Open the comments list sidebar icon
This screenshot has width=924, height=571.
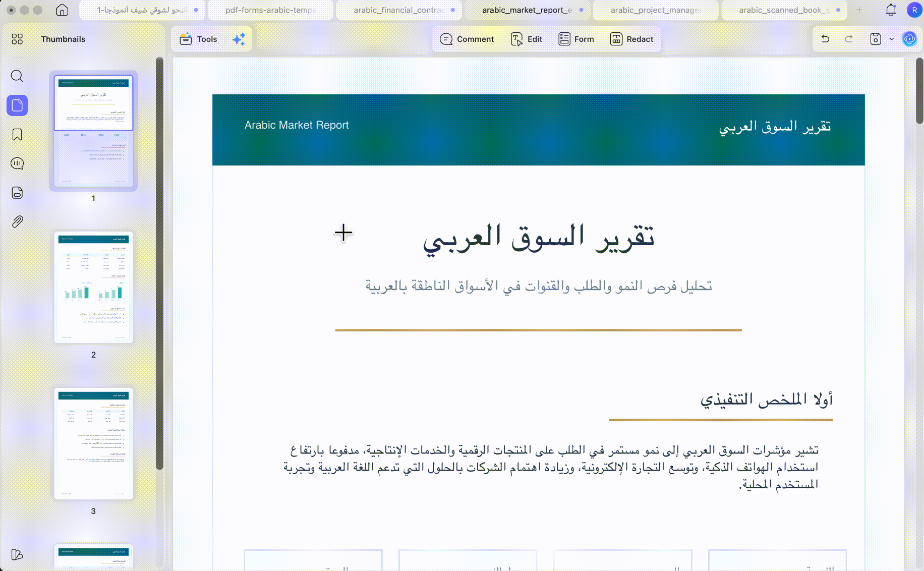17,163
